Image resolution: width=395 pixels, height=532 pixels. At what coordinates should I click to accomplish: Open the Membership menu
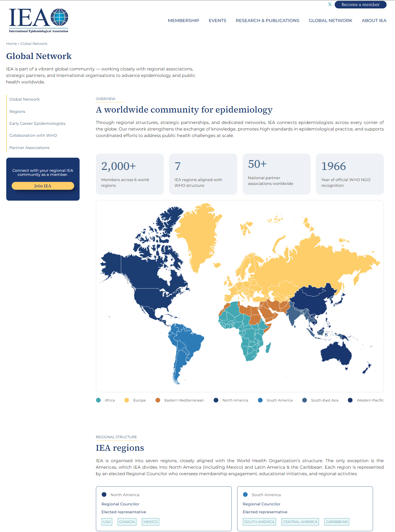pyautogui.click(x=183, y=21)
